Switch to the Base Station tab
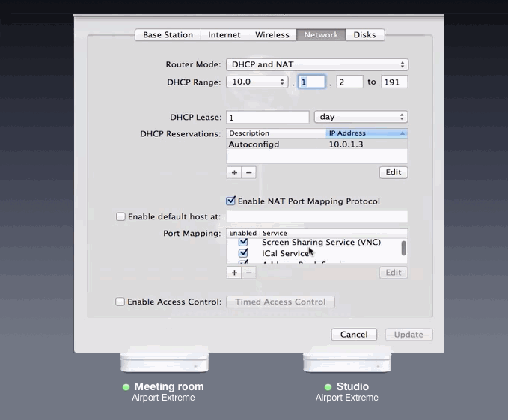The width and height of the screenshot is (508, 420). click(168, 35)
